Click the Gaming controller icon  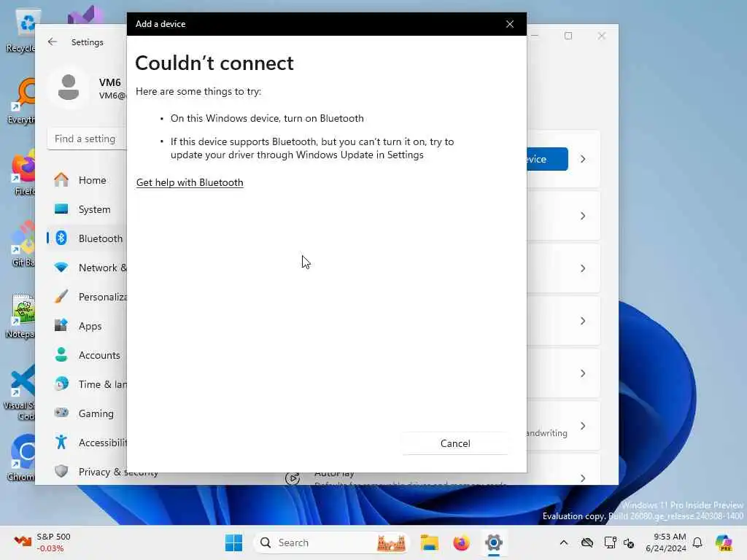(x=61, y=413)
